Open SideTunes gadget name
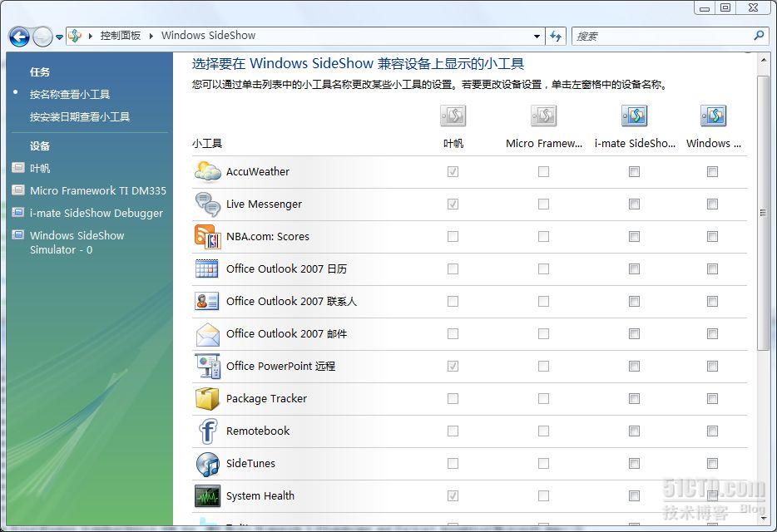The image size is (777, 532). [x=250, y=464]
